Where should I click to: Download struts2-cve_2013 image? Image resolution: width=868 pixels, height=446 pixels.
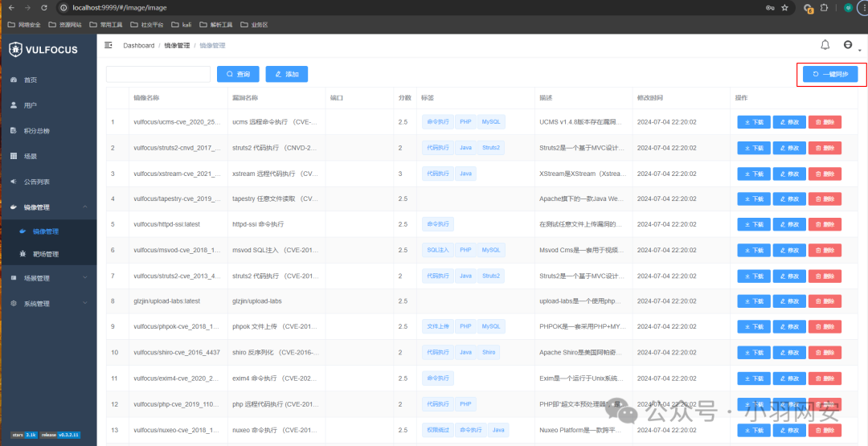(753, 276)
